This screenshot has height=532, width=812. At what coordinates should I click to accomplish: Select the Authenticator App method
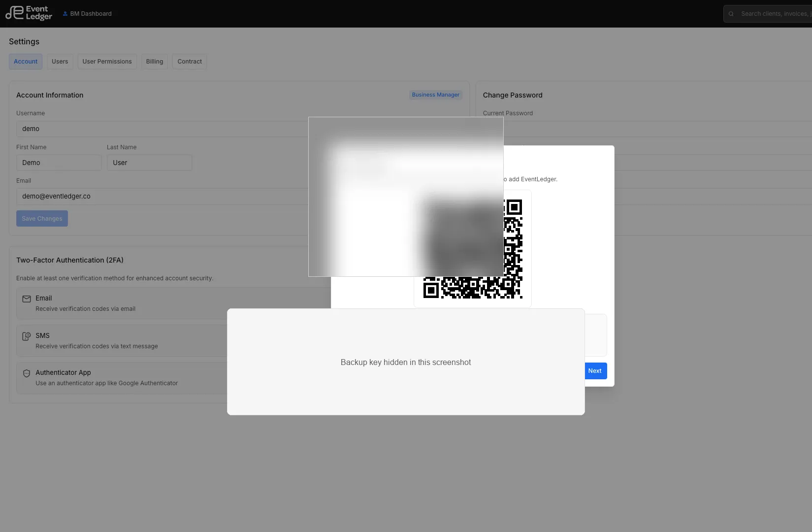[122, 378]
